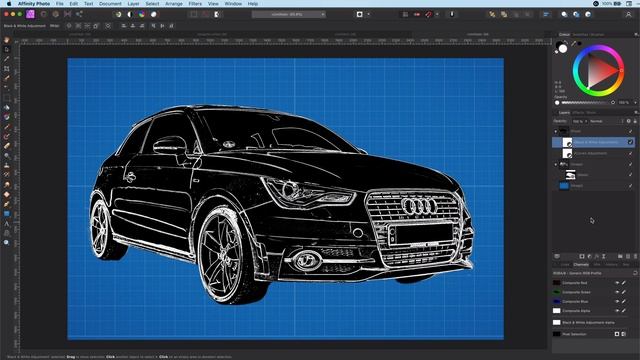The height and width of the screenshot is (360, 640).
Task: Select the Paint Brush tool
Action: click(7, 127)
